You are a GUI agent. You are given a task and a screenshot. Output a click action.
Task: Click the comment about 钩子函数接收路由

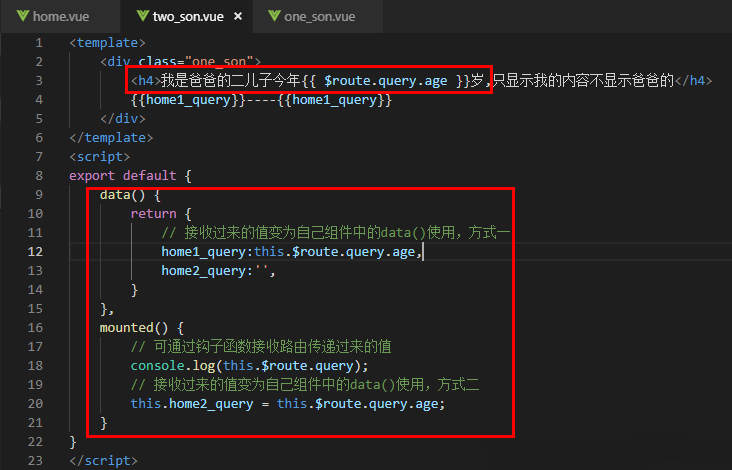[x=261, y=347]
